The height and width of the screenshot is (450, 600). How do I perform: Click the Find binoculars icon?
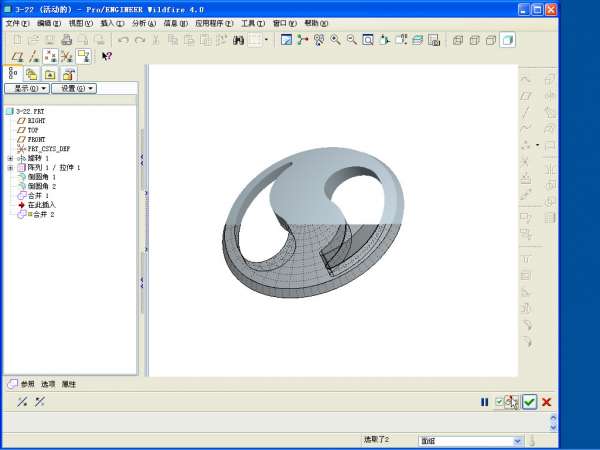238,40
